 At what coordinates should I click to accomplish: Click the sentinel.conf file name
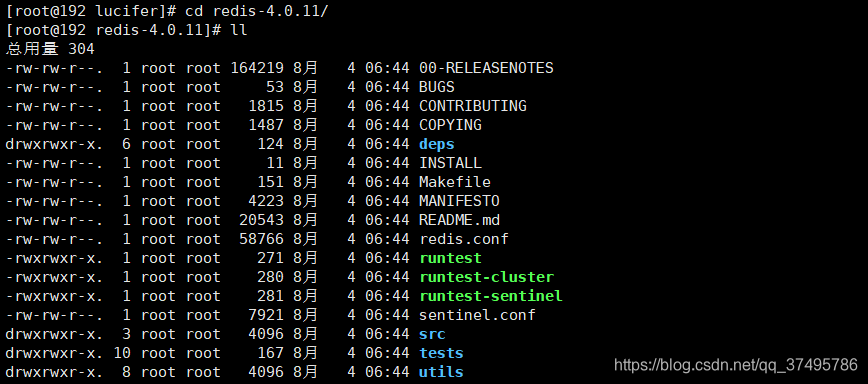(x=477, y=315)
